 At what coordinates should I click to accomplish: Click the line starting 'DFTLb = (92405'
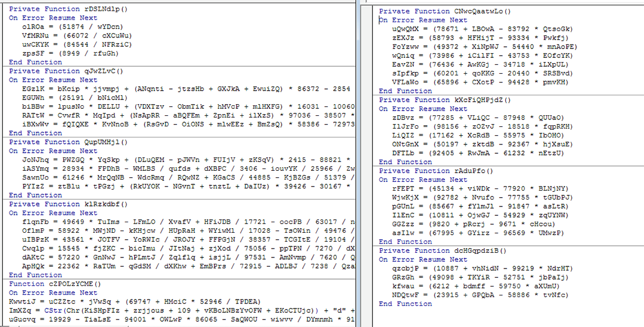click(478, 153)
